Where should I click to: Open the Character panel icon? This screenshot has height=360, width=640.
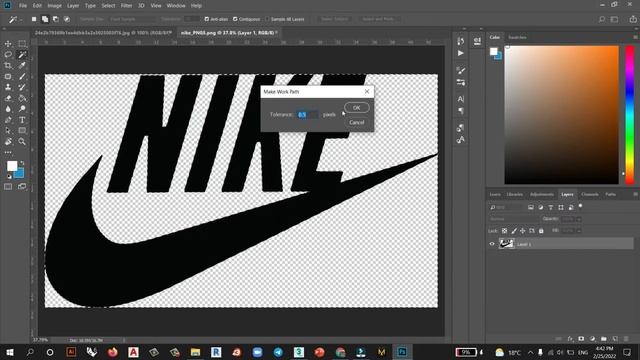coord(461,99)
